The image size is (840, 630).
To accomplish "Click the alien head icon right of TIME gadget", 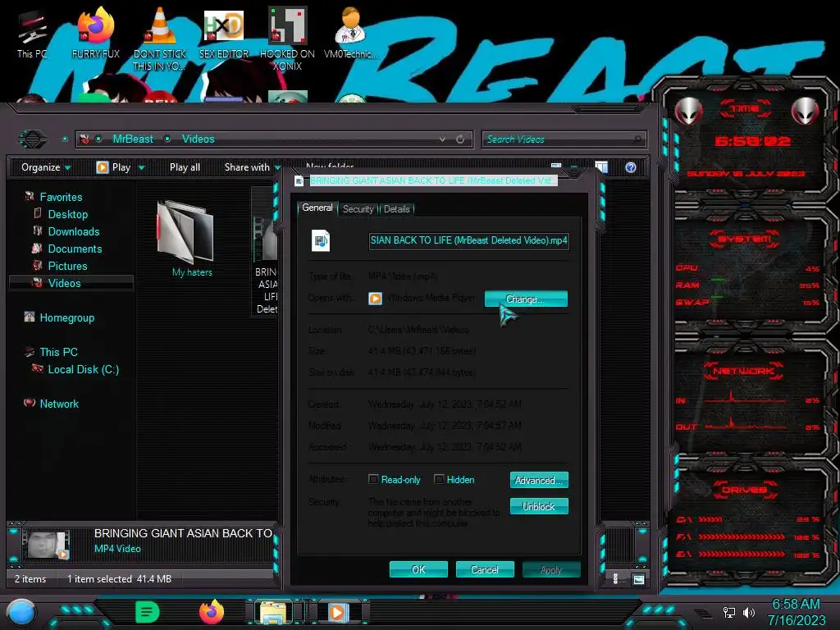I will (806, 111).
